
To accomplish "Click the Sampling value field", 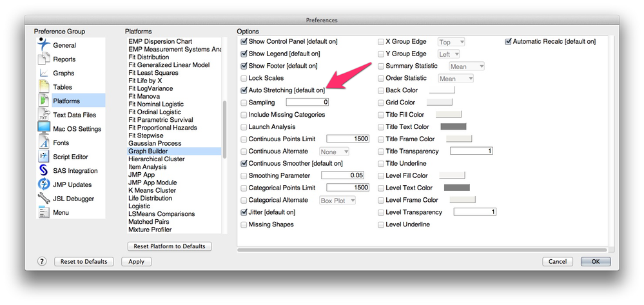I will coord(307,103).
